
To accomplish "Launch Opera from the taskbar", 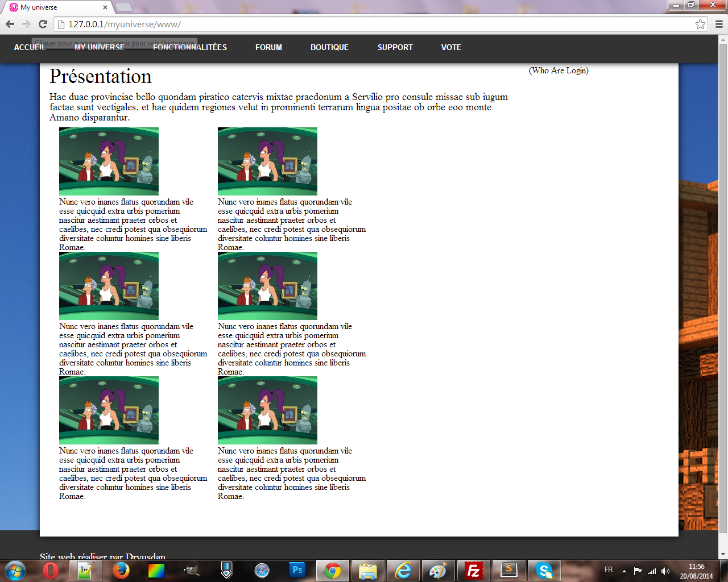I will (x=51, y=570).
